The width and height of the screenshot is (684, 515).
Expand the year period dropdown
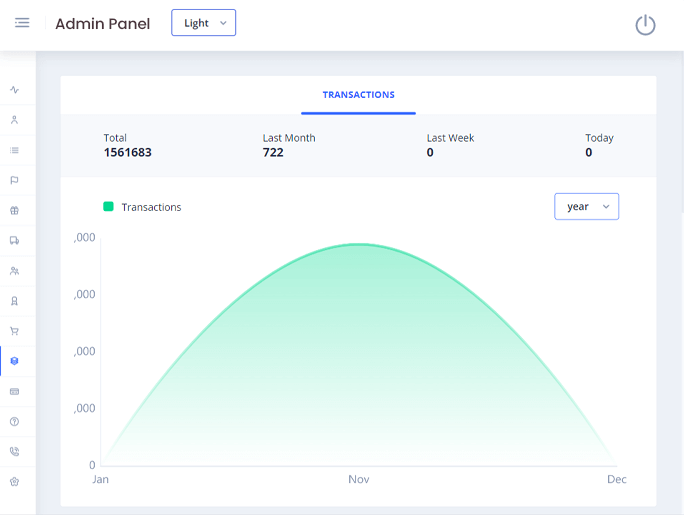tap(586, 206)
